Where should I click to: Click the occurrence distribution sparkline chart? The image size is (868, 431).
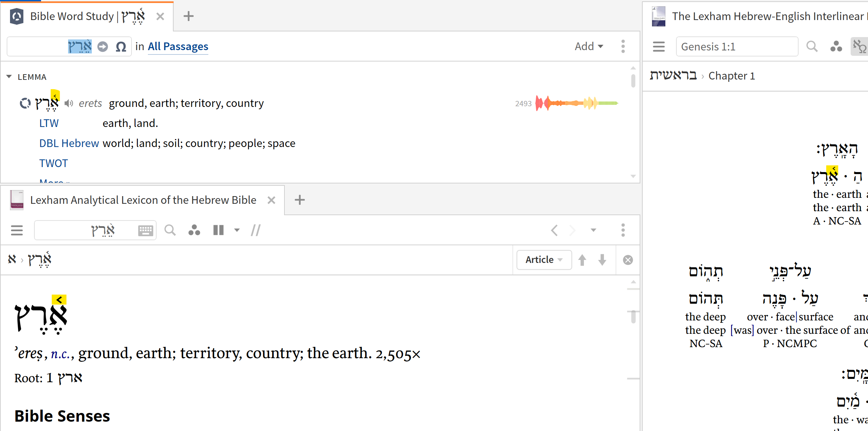[577, 103]
